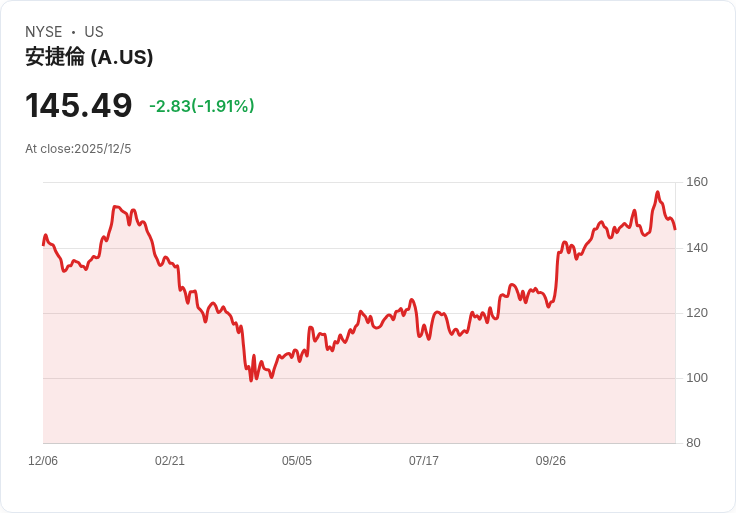The height and width of the screenshot is (513, 736).
Task: Click the 09/26 date on x-axis
Action: [x=551, y=461]
